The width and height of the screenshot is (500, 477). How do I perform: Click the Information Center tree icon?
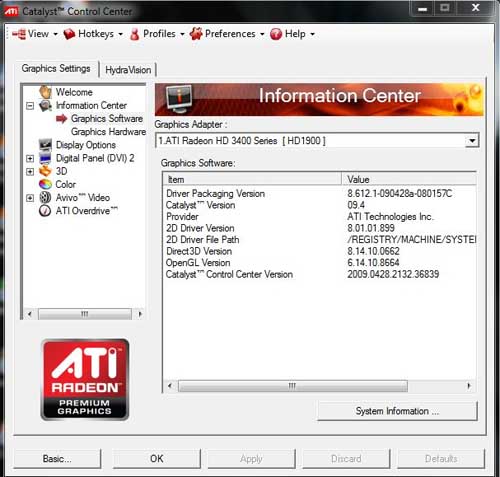coord(45,106)
